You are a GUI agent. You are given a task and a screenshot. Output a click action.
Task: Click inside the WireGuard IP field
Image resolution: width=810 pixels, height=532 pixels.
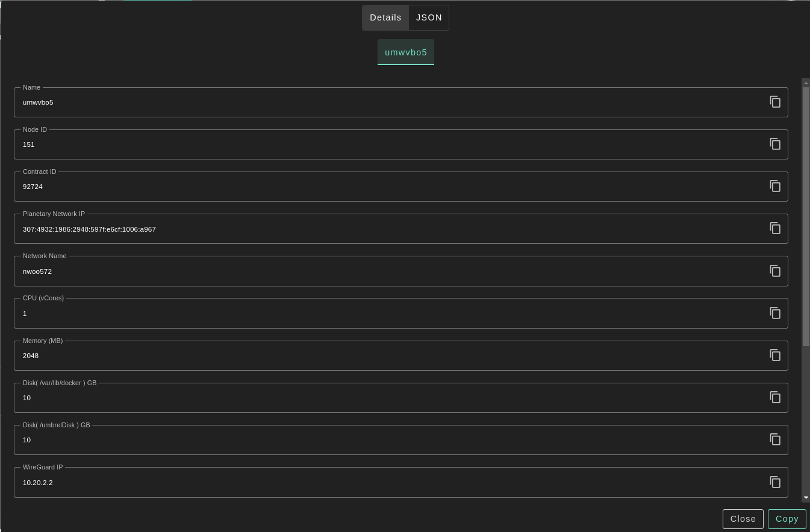pyautogui.click(x=361, y=483)
